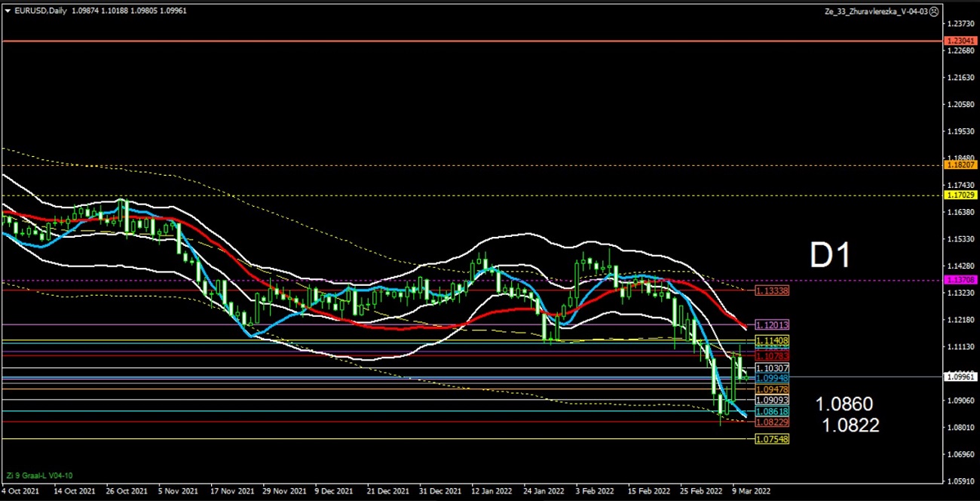This screenshot has width=980, height=501.
Task: Click the Ze_33_Zhuravlerezka_V-04-03 expert name
Action: click(876, 11)
